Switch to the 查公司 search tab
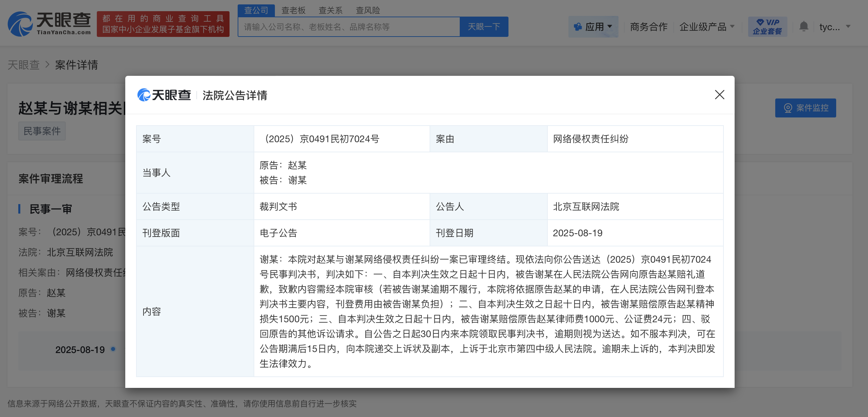 tap(256, 10)
